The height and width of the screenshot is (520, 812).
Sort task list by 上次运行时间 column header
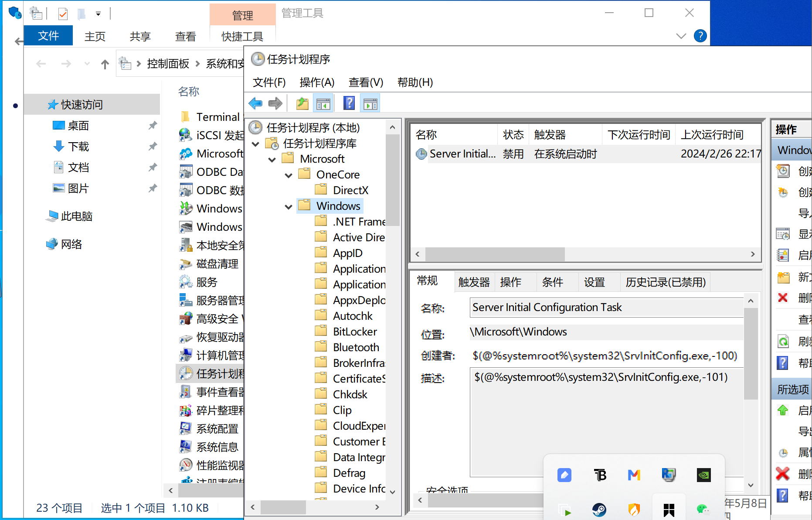click(717, 135)
